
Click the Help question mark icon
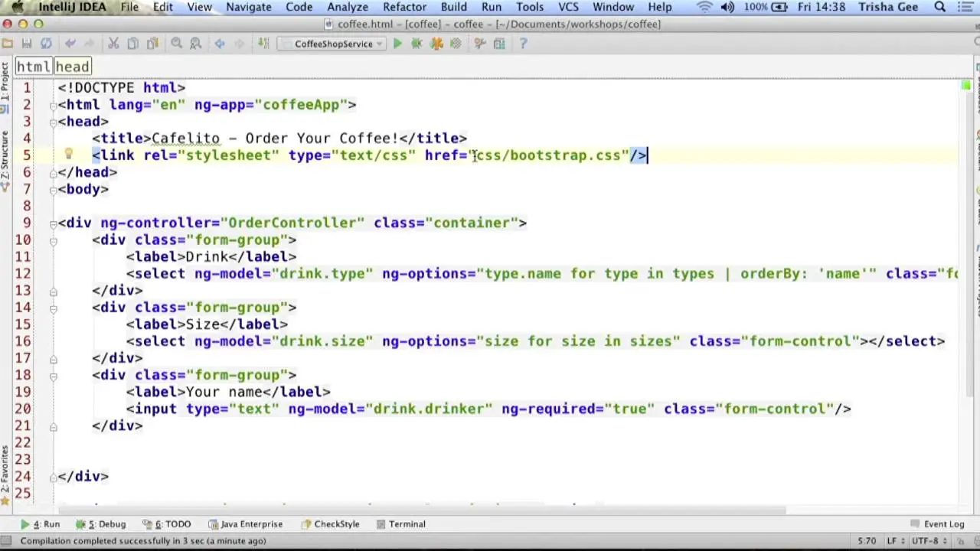[524, 44]
